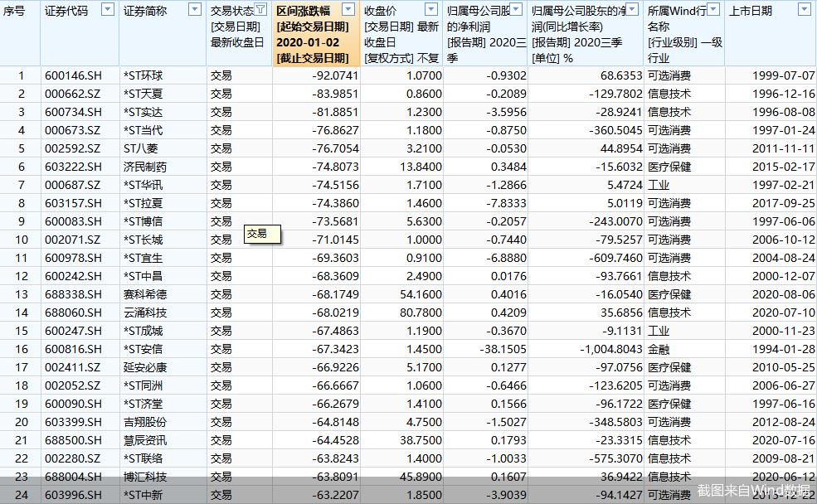Screen dimensions: 817x504
Task: Open the 收盘价 column dropdown arrow
Action: pyautogui.click(x=431, y=9)
